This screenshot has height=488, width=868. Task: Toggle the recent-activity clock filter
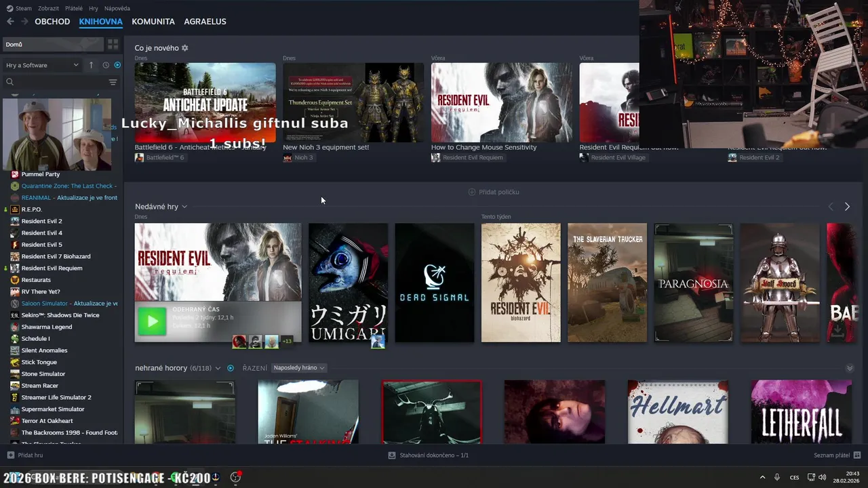tap(106, 65)
